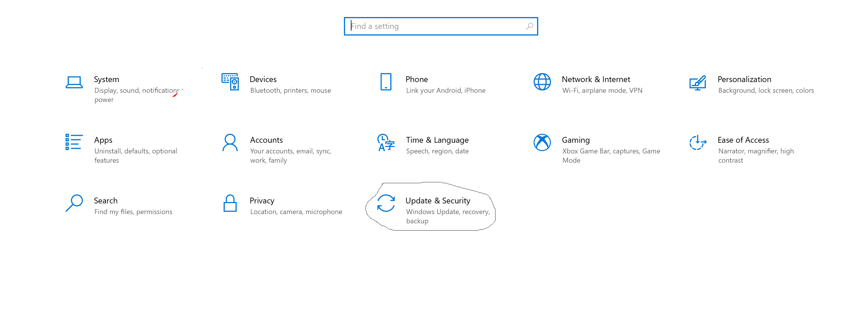Open the Gaming settings title

575,140
